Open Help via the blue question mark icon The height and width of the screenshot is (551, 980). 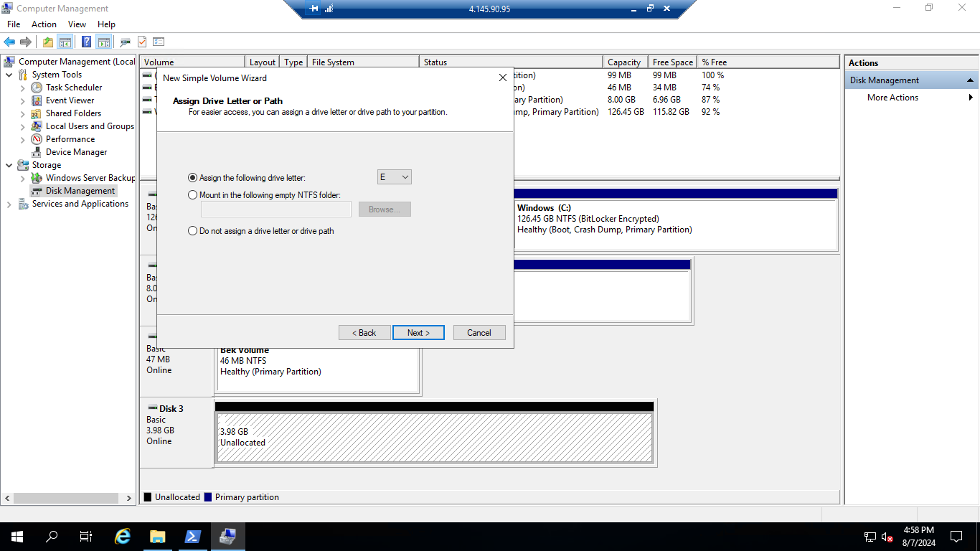click(x=87, y=42)
